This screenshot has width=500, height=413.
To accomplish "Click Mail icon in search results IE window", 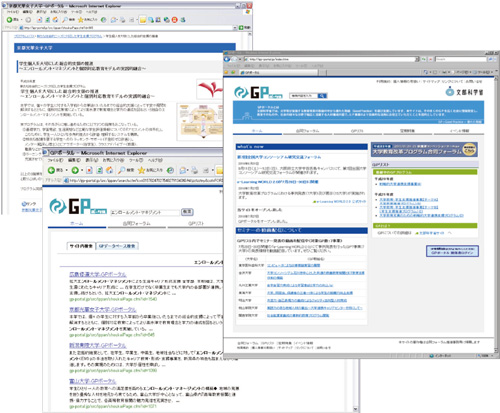I will tap(183, 170).
